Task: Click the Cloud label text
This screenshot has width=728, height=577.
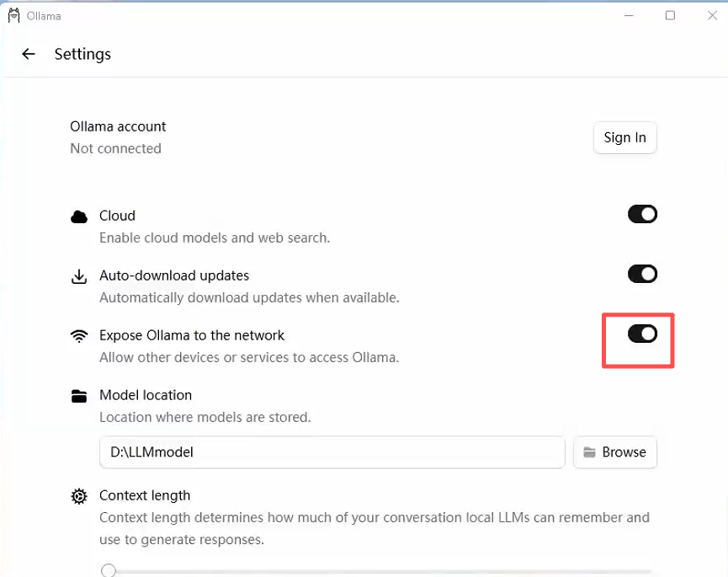Action: 118,216
